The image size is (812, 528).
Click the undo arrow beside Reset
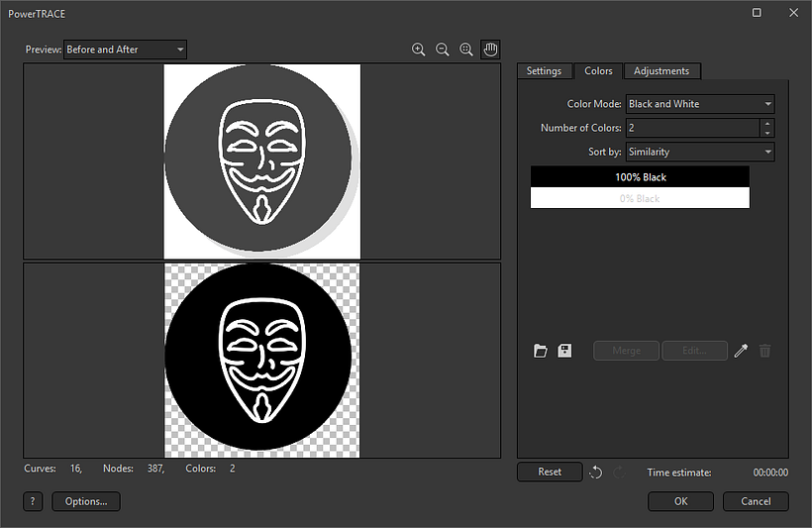click(x=595, y=473)
